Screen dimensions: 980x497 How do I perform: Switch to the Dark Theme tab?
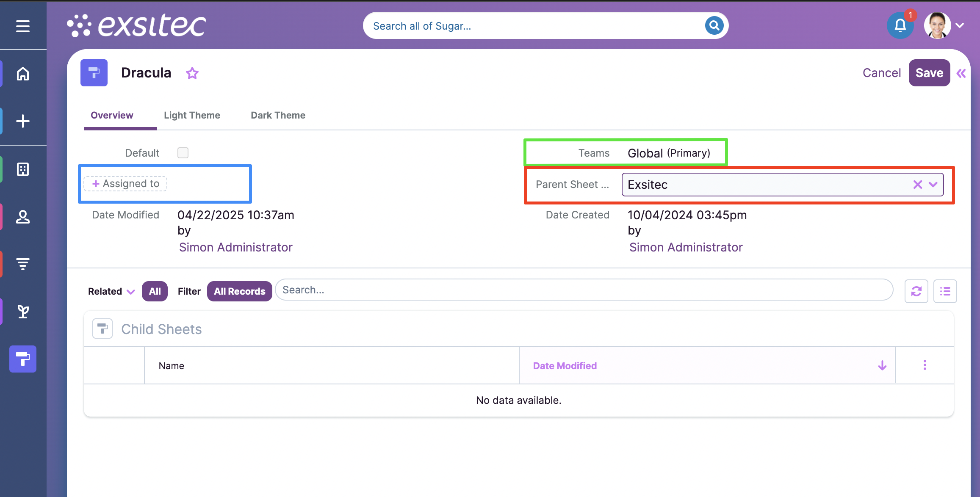pyautogui.click(x=278, y=115)
